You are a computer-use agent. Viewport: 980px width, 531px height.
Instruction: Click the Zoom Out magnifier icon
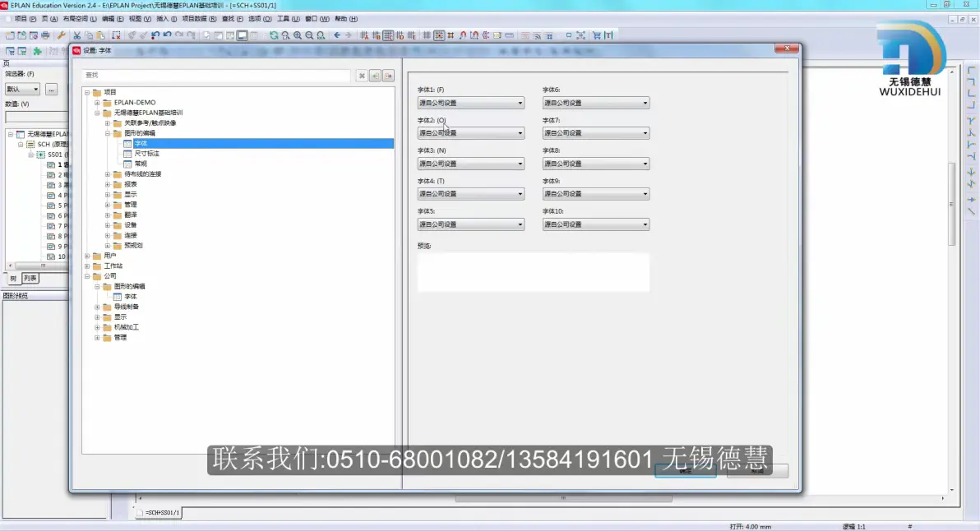(x=309, y=35)
